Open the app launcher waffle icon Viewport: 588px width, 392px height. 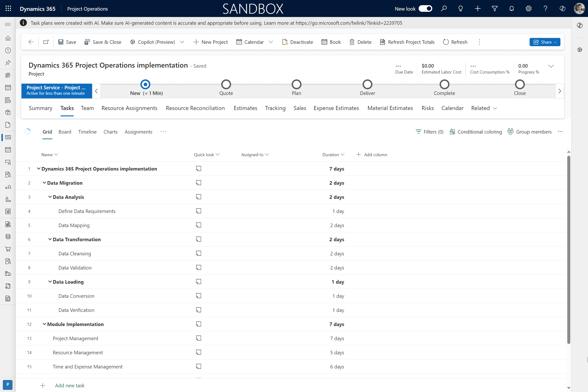click(x=8, y=9)
